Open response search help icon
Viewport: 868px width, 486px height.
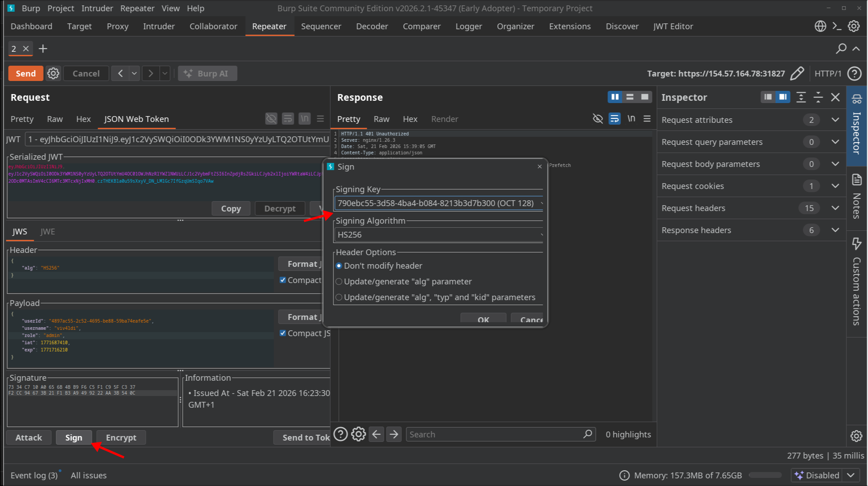click(x=341, y=434)
